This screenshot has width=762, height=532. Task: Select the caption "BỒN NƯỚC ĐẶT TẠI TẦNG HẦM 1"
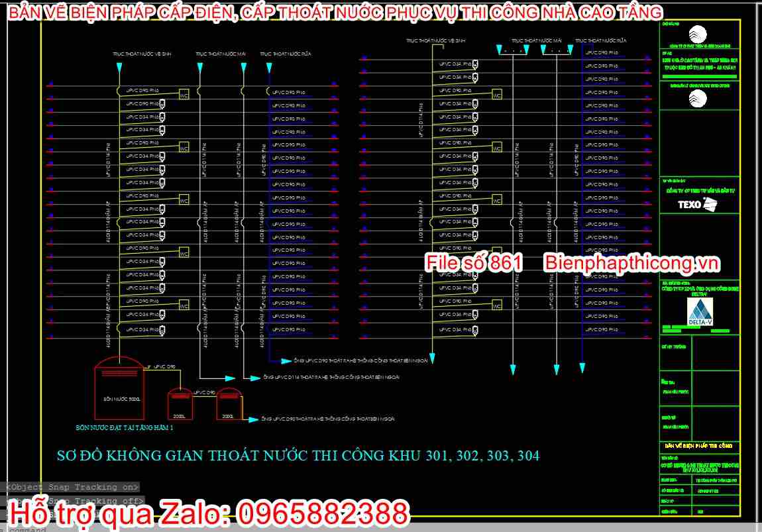pos(125,427)
